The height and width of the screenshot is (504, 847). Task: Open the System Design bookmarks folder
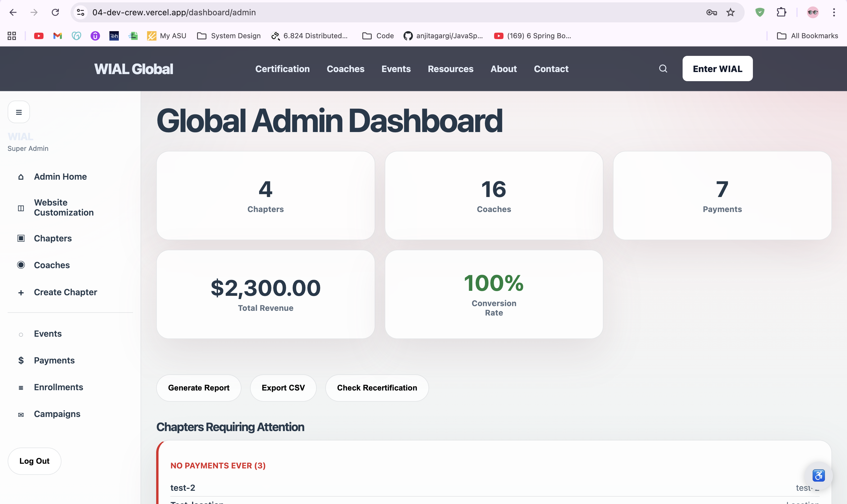(229, 36)
